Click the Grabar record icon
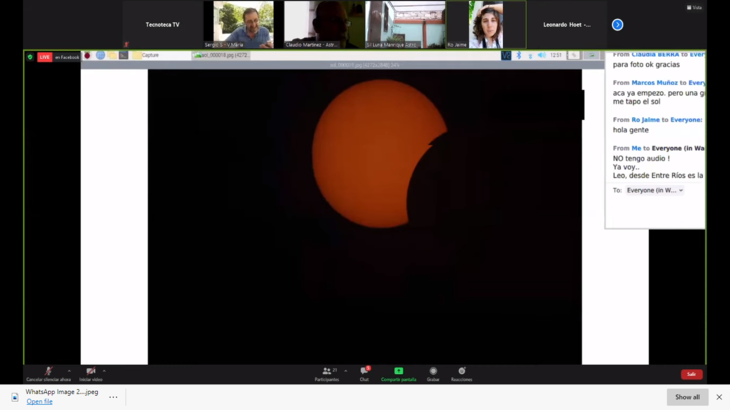 tap(433, 373)
